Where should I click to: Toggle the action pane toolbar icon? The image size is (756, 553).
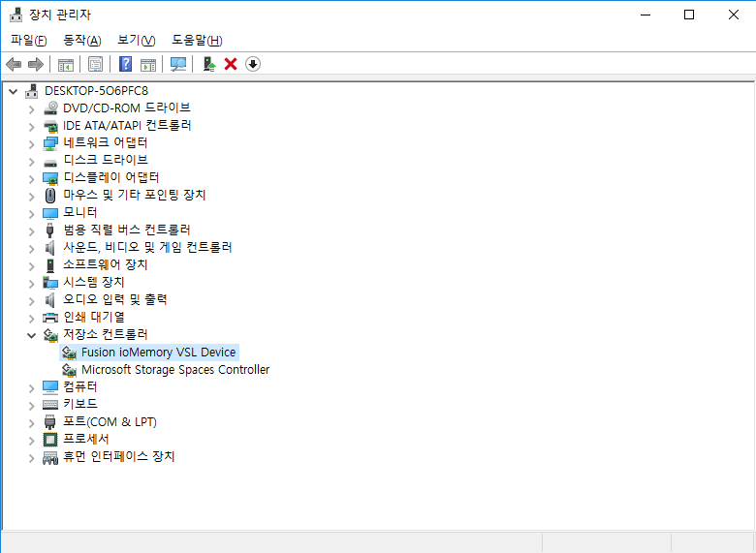click(148, 64)
